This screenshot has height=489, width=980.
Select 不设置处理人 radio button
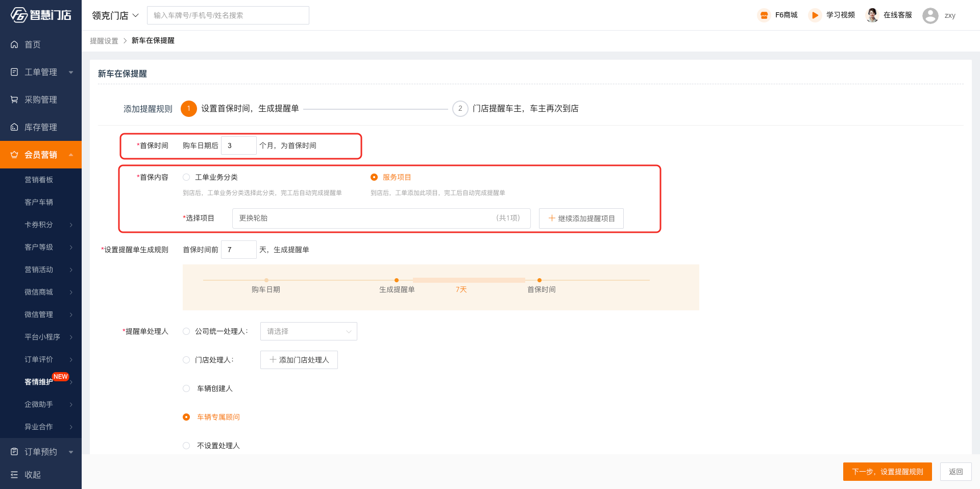pos(186,446)
